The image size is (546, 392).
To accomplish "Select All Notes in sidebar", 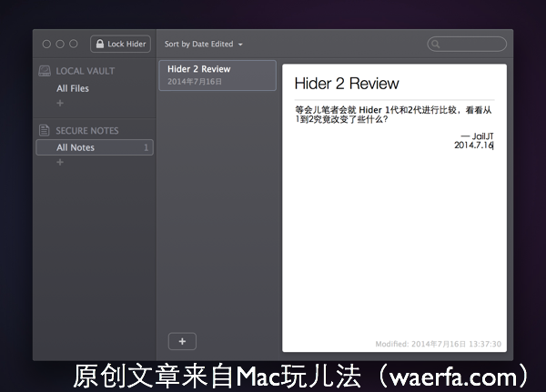I will pos(95,147).
